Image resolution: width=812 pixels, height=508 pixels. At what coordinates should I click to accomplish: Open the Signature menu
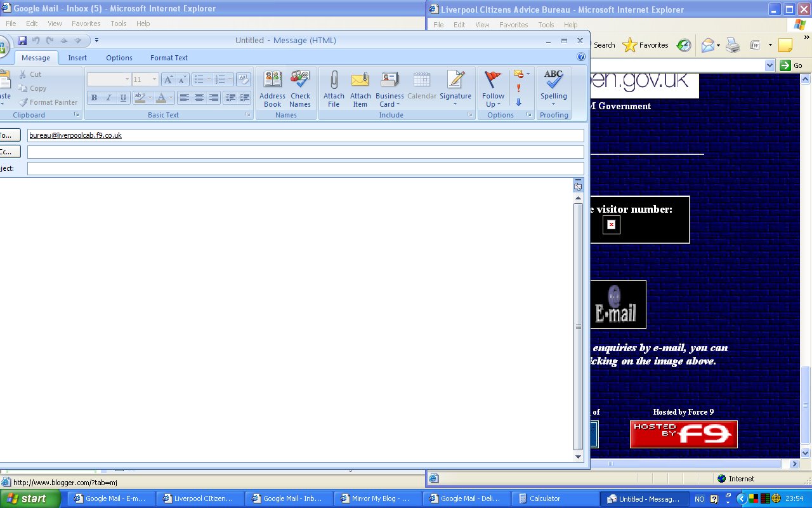tap(455, 90)
